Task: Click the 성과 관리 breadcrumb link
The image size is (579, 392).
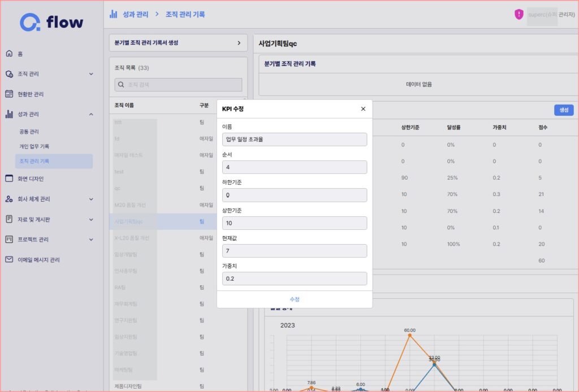Action: pyautogui.click(x=136, y=14)
